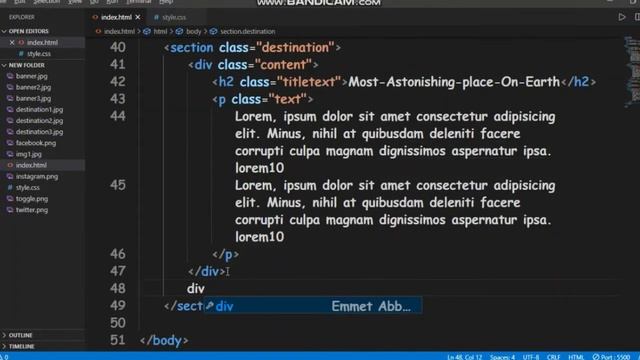Click the closing p tag on line 46

coord(225,255)
